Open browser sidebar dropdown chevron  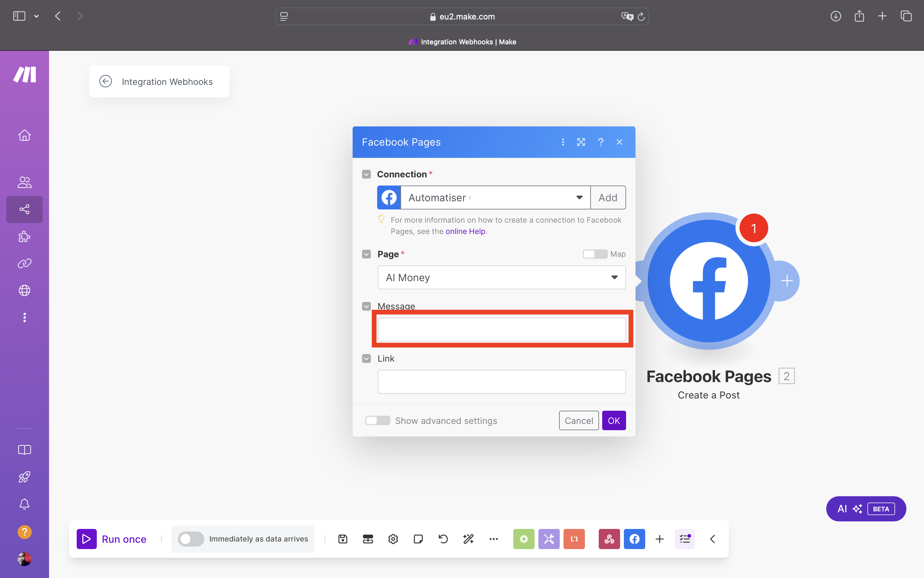tap(36, 16)
